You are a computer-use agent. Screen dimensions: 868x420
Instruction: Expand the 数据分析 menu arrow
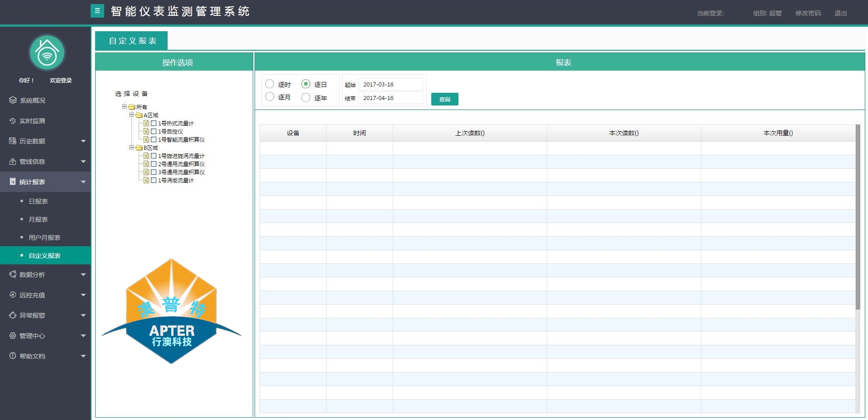click(x=83, y=275)
